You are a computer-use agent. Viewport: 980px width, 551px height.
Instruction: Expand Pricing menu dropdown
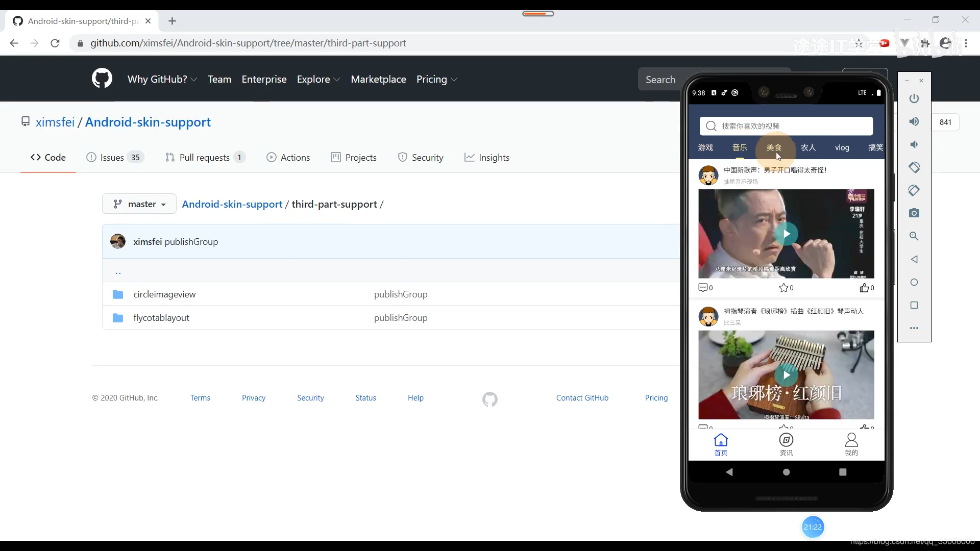(437, 79)
